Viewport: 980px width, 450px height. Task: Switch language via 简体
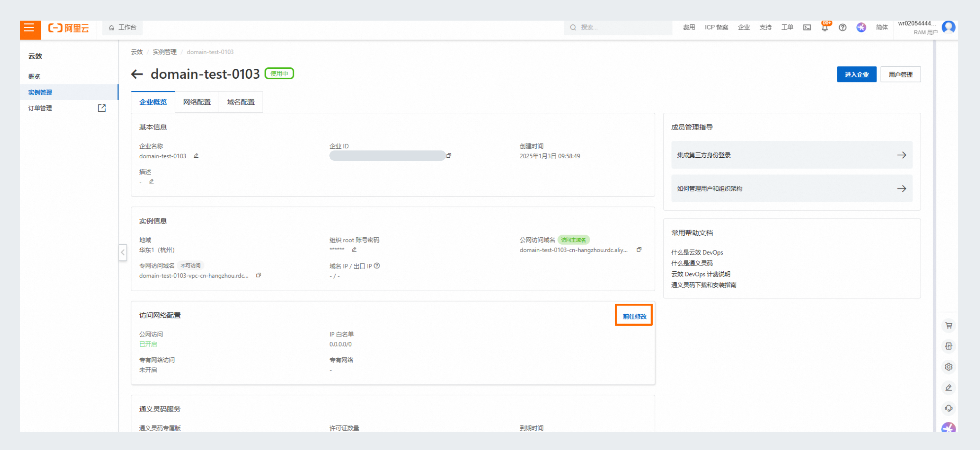pyautogui.click(x=882, y=27)
